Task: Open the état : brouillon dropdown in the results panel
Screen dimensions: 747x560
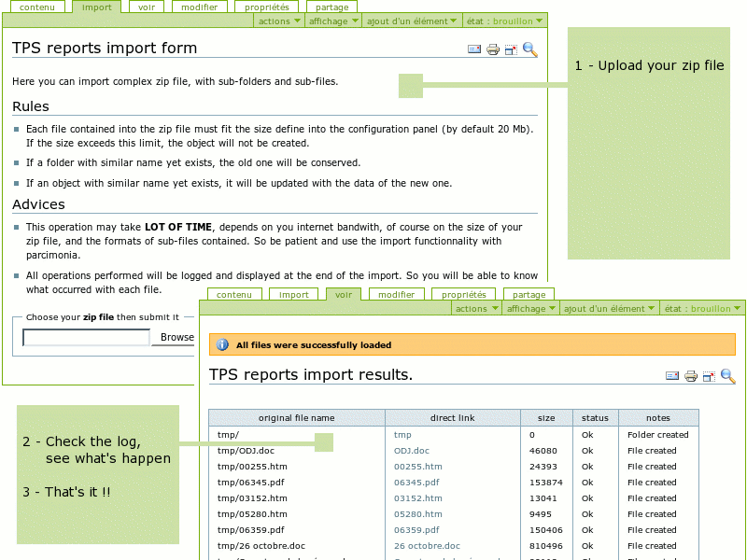Action: coord(702,309)
